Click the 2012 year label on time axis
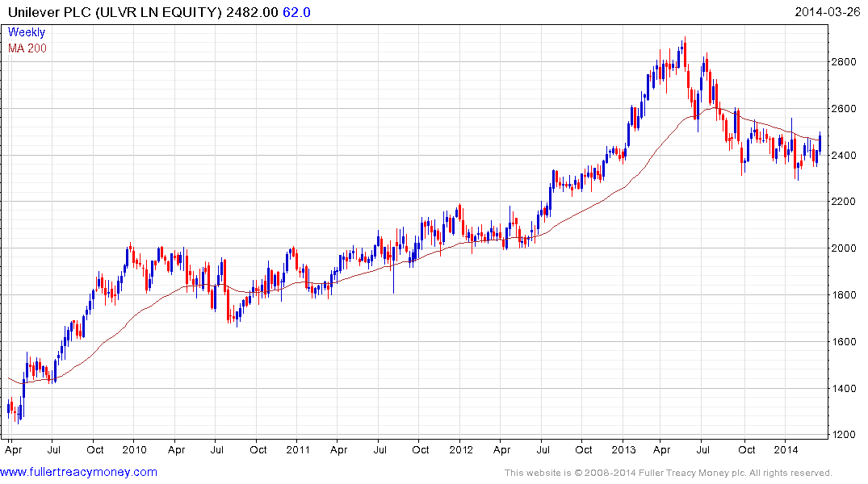The width and height of the screenshot is (868, 484). click(x=461, y=449)
